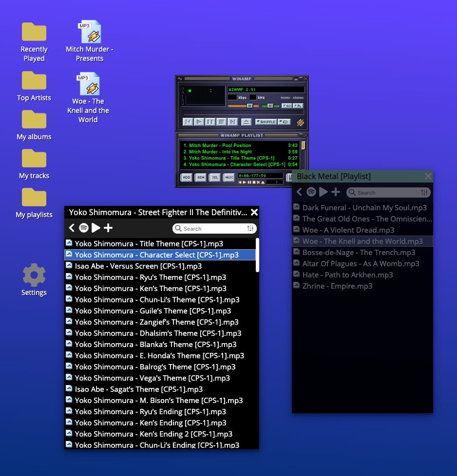The image size is (457, 476).
Task: Open My playlists folder
Action: (34, 202)
